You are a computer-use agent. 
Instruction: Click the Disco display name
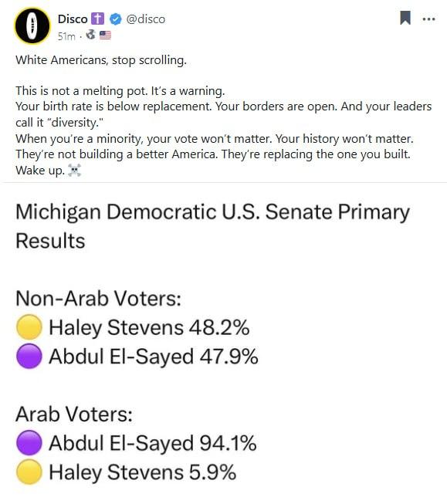[x=73, y=19]
